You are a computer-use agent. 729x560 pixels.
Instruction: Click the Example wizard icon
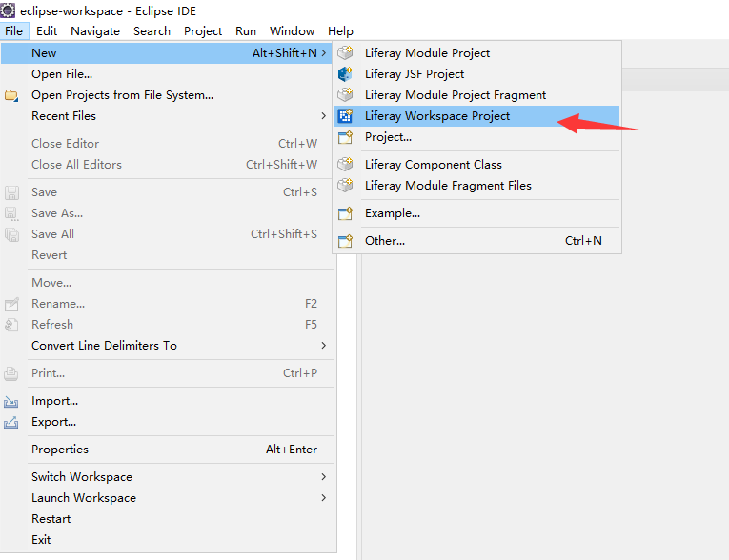tap(345, 213)
